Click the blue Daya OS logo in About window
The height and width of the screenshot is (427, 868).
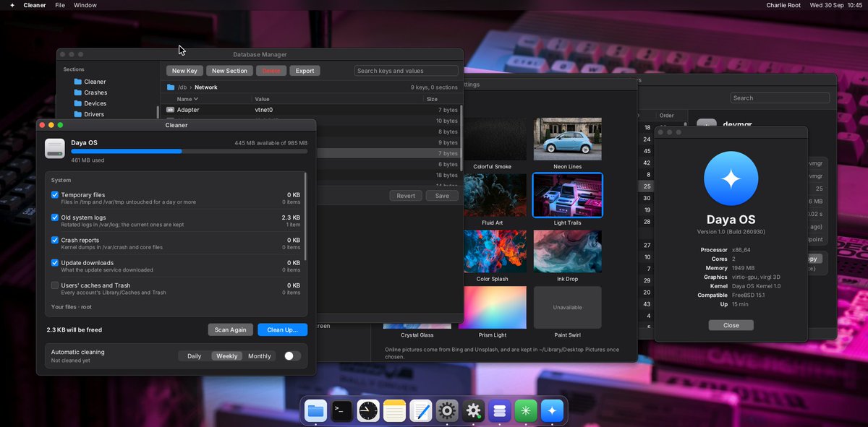731,178
